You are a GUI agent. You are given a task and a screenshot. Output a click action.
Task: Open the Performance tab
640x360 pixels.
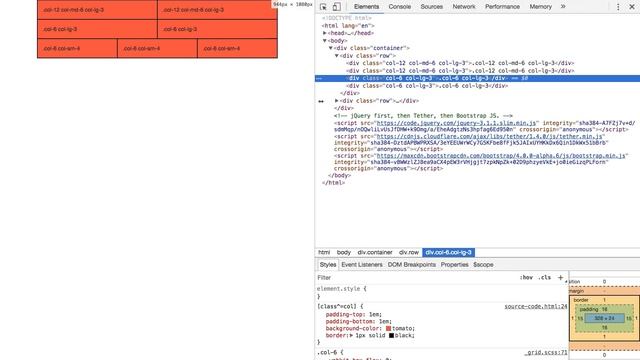click(x=502, y=7)
